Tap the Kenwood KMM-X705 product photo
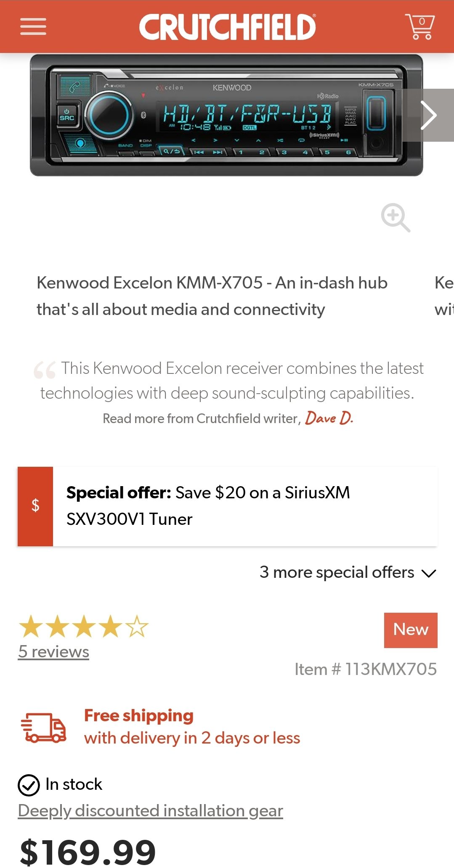The height and width of the screenshot is (868, 454). click(226, 115)
